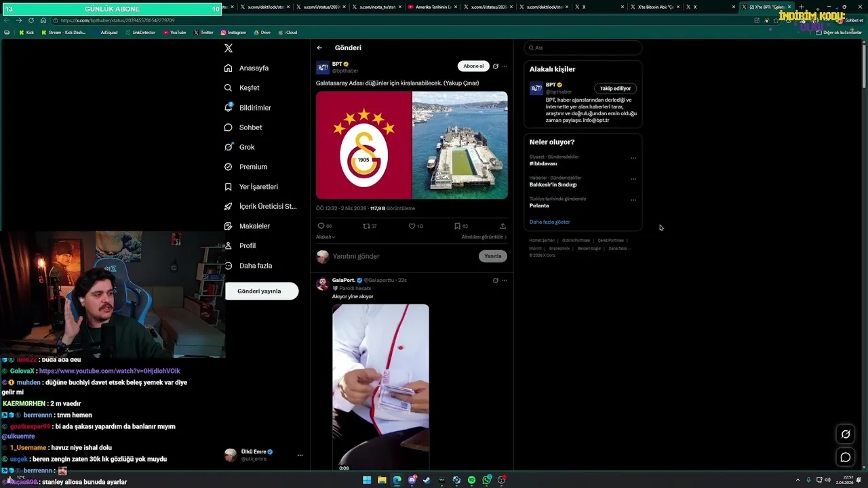The height and width of the screenshot is (488, 868).
Task: Open the Instagram bookmark
Action: pos(233,33)
